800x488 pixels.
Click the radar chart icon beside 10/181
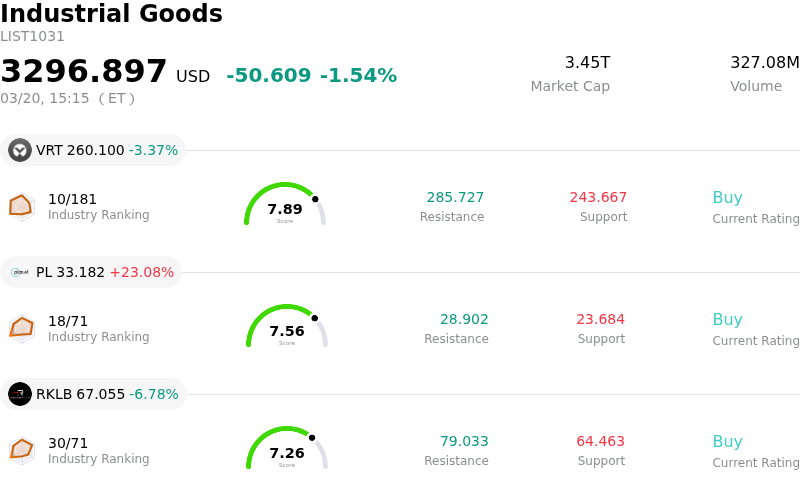coord(22,206)
